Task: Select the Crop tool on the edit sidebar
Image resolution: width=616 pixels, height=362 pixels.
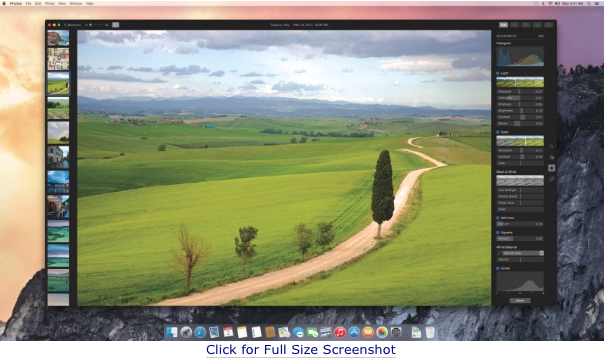Action: click(551, 146)
